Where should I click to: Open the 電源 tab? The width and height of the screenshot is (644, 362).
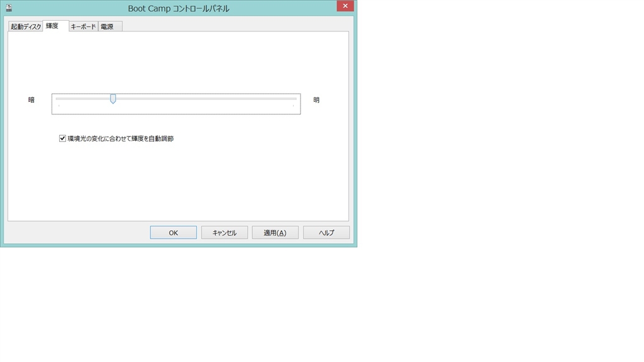110,26
